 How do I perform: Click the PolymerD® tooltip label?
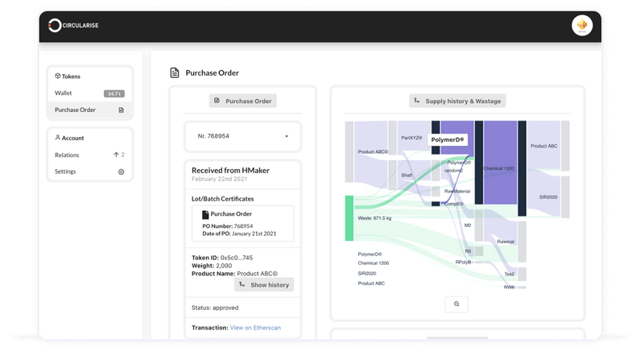[448, 140]
